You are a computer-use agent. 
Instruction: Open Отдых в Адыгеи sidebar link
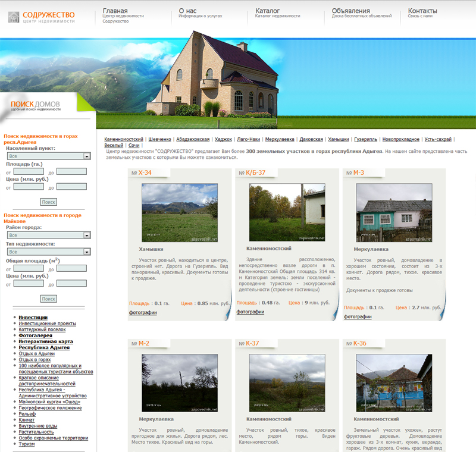(37, 354)
